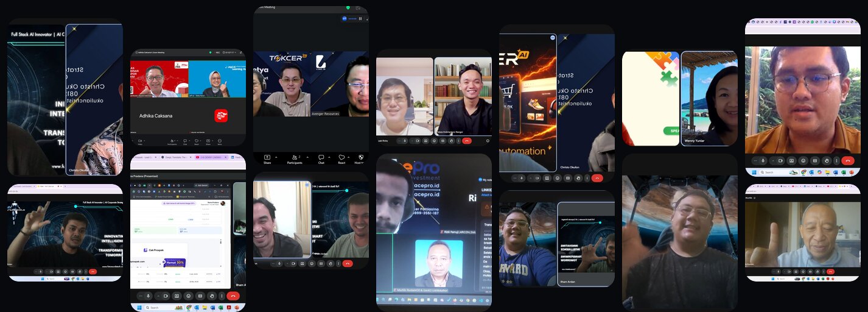868x312 pixels.
Task: Toggle camera in the Cek Prospek presentation window
Action: tap(166, 296)
